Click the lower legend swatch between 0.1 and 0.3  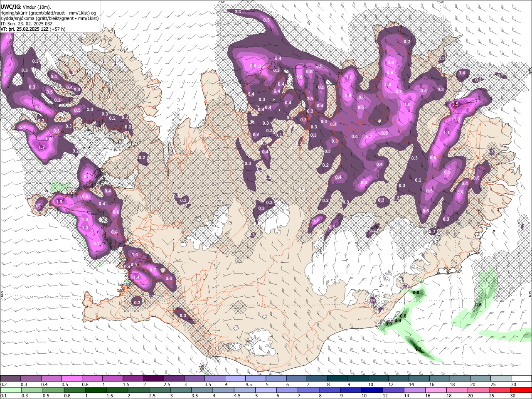[x=11, y=390]
